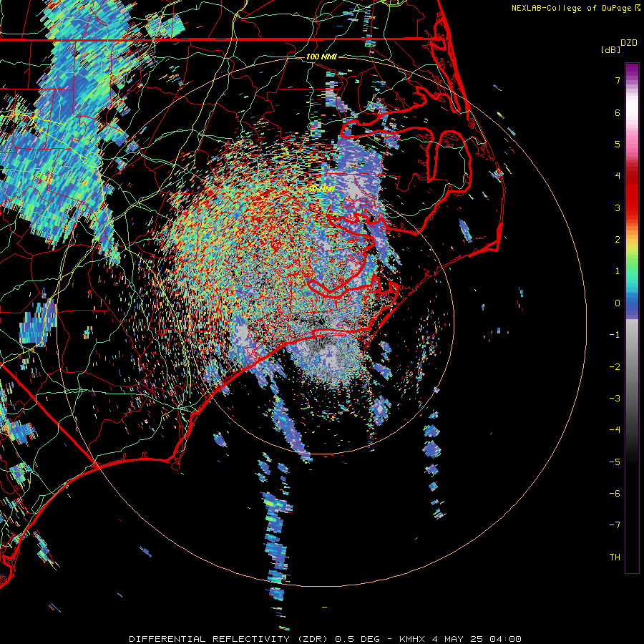Select the -2 dB scale label
644x644 pixels.
pos(615,367)
